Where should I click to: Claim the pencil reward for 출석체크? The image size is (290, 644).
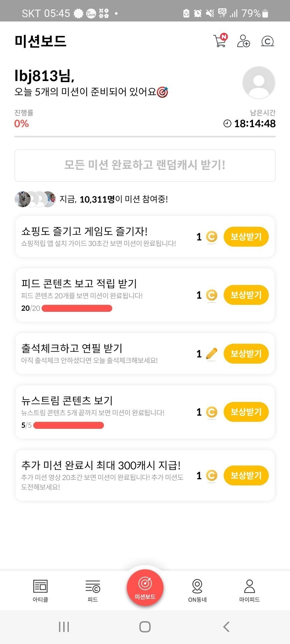click(246, 354)
